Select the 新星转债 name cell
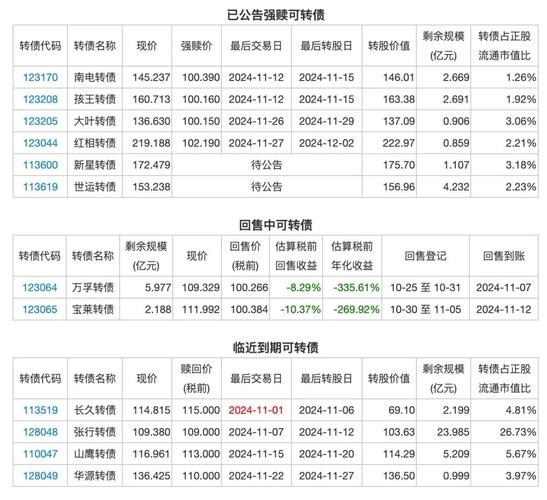 pyautogui.click(x=95, y=165)
